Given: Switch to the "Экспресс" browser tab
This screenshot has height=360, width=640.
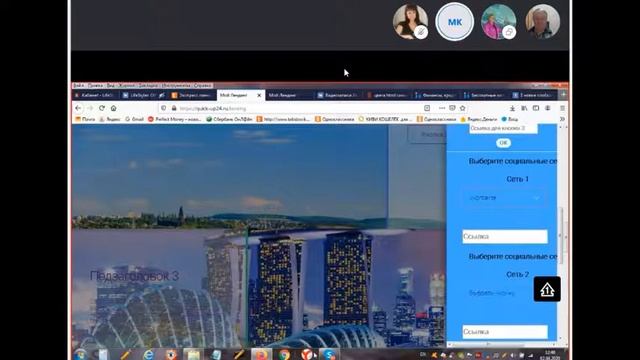Looking at the screenshot, I should click(x=193, y=95).
